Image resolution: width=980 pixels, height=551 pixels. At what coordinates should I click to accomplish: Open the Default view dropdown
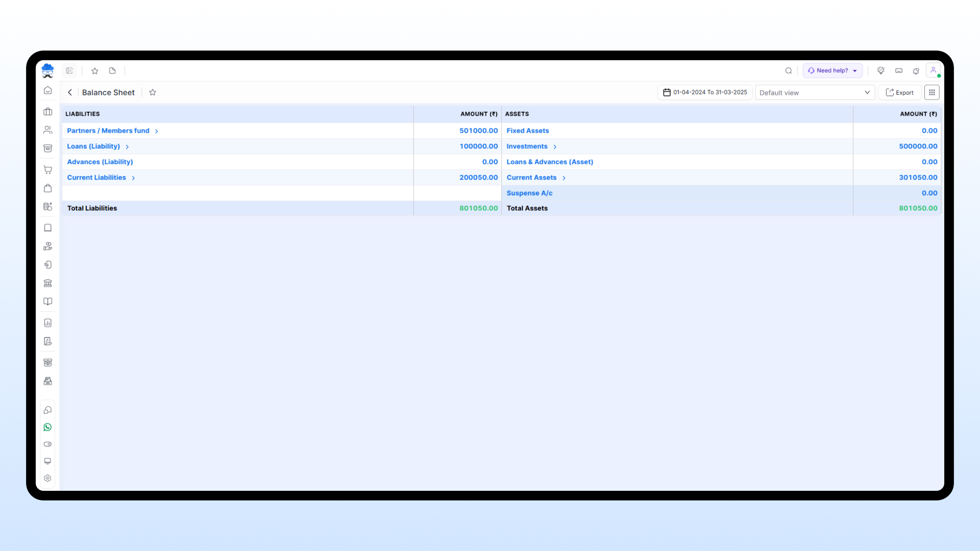[815, 92]
